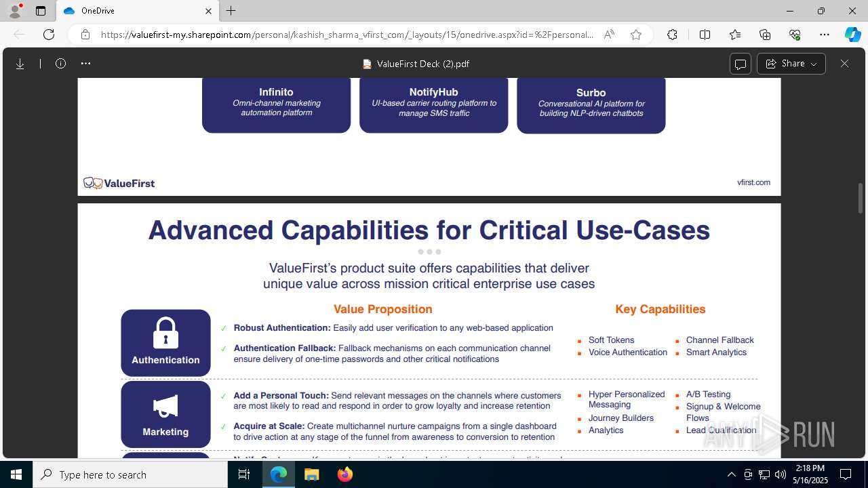This screenshot has width=868, height=488.
Task: Click the Marketing megaphone tile
Action: click(165, 414)
